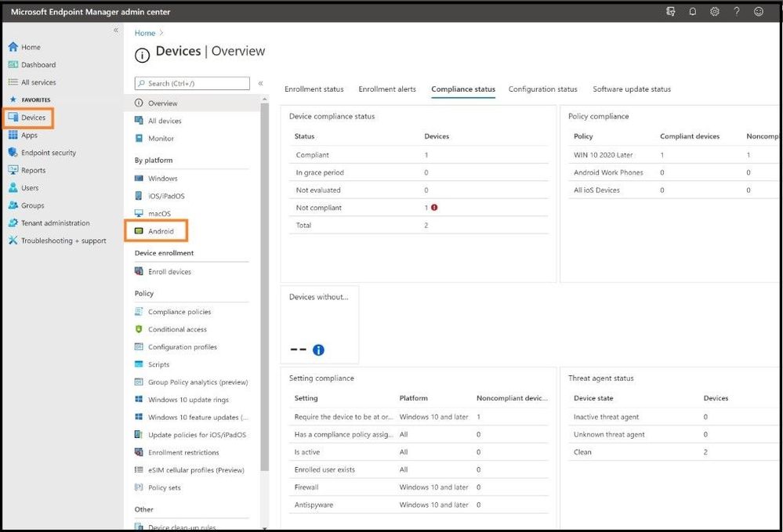Select the Compliance status tab
Screen dimensions: 783x532
(x=463, y=89)
